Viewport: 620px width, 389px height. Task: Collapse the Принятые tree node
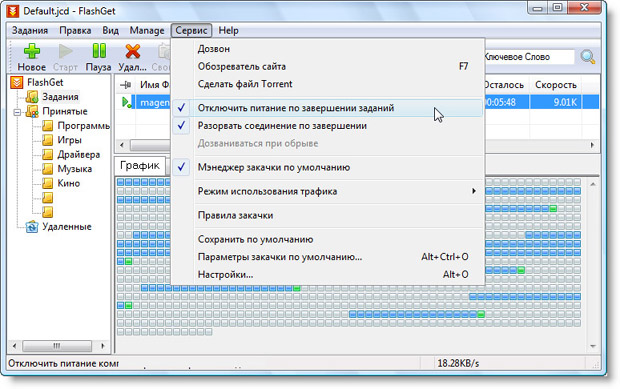pos(17,112)
